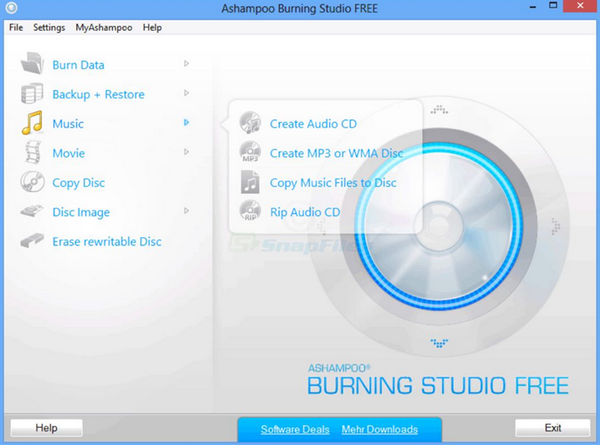Click the Copy Disc icon

pos(34,183)
